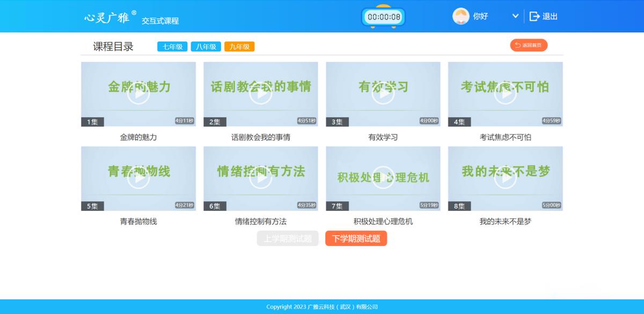Select the 九年级 grade tab
This screenshot has height=314, width=644.
[239, 47]
